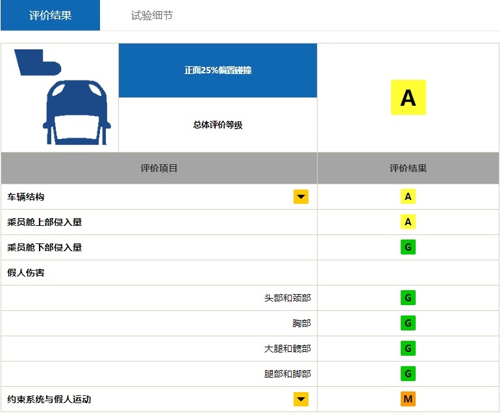Switch to the 评价结果 tab

pos(50,15)
